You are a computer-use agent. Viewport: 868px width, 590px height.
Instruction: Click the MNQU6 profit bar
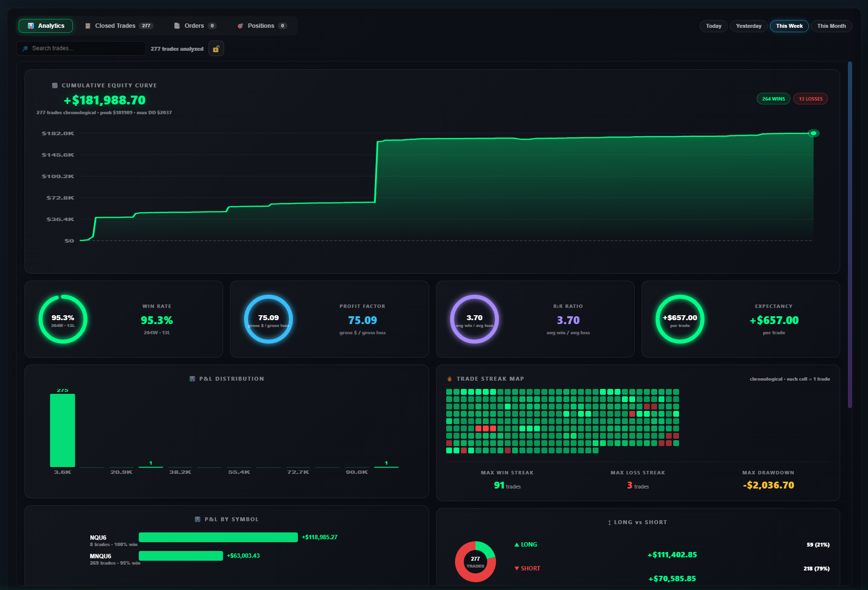pyautogui.click(x=181, y=556)
